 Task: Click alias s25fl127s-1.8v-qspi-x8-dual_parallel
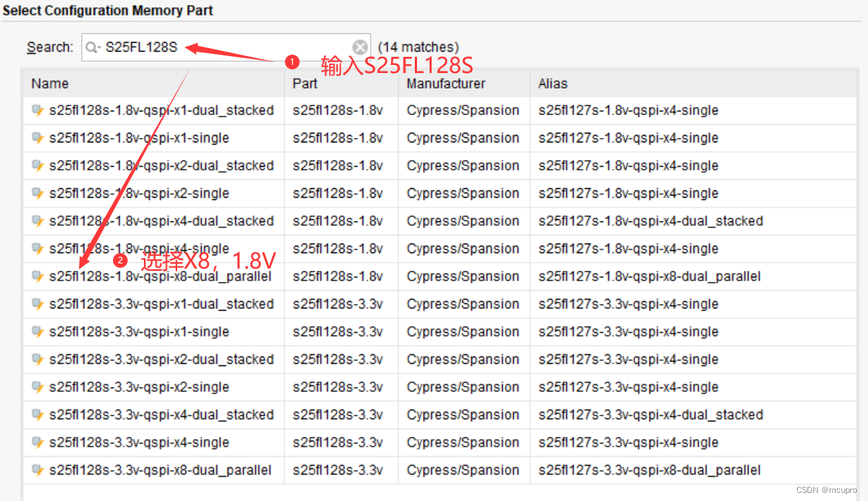point(650,276)
